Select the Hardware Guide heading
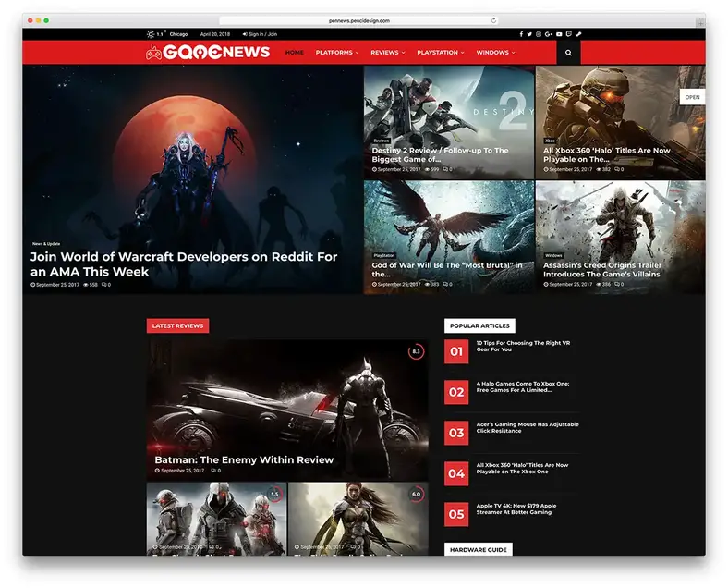 tap(479, 549)
